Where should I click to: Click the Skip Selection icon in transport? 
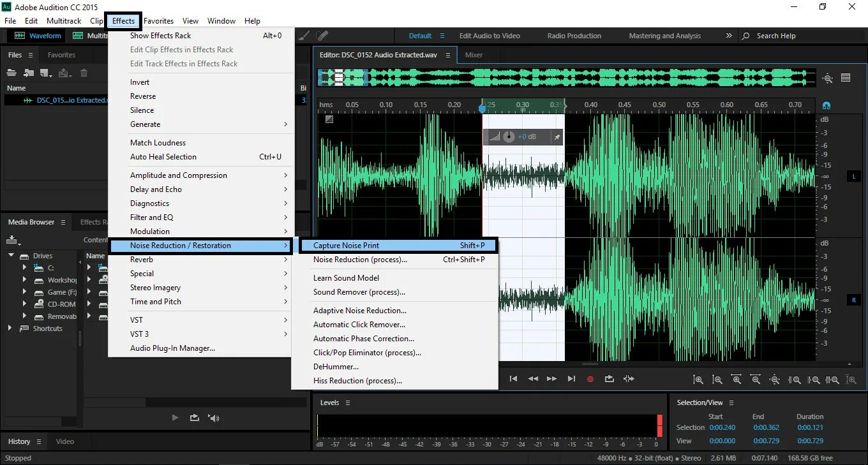click(629, 379)
